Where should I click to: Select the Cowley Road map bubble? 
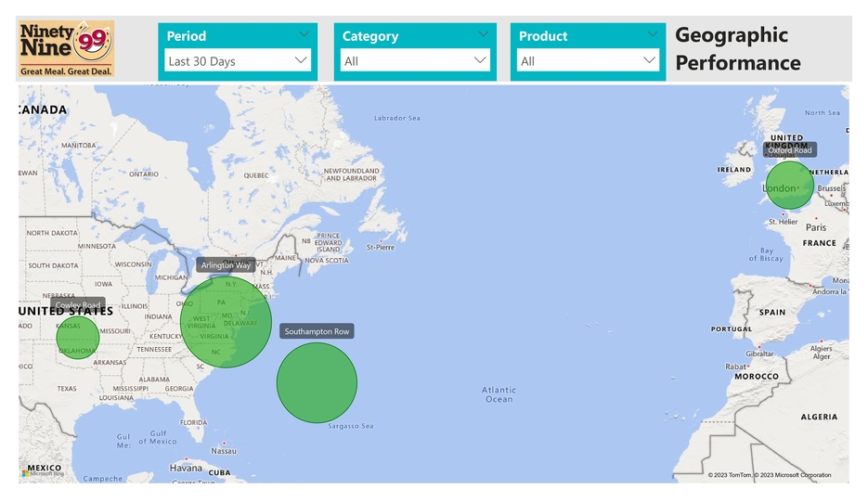pyautogui.click(x=77, y=337)
